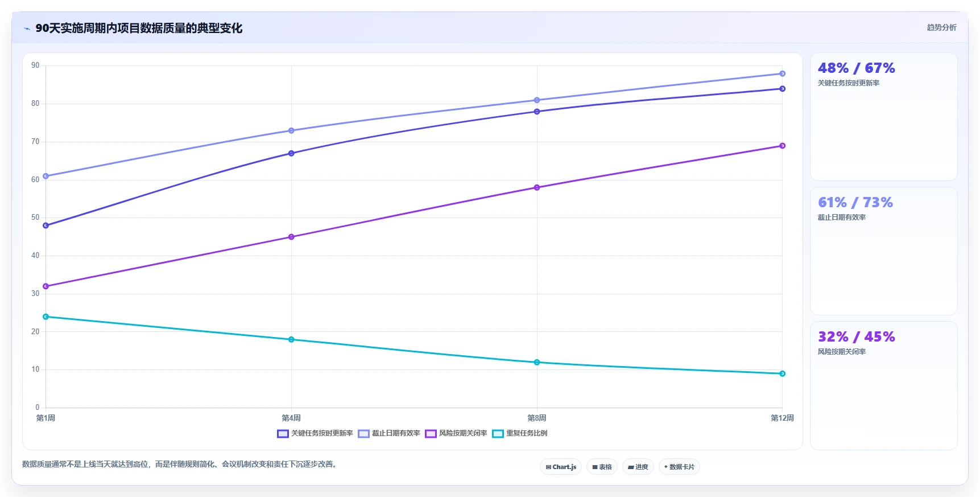This screenshot has width=980, height=497.
Task: Click the 第12周 point on the top light-blue line
Action: 782,73
